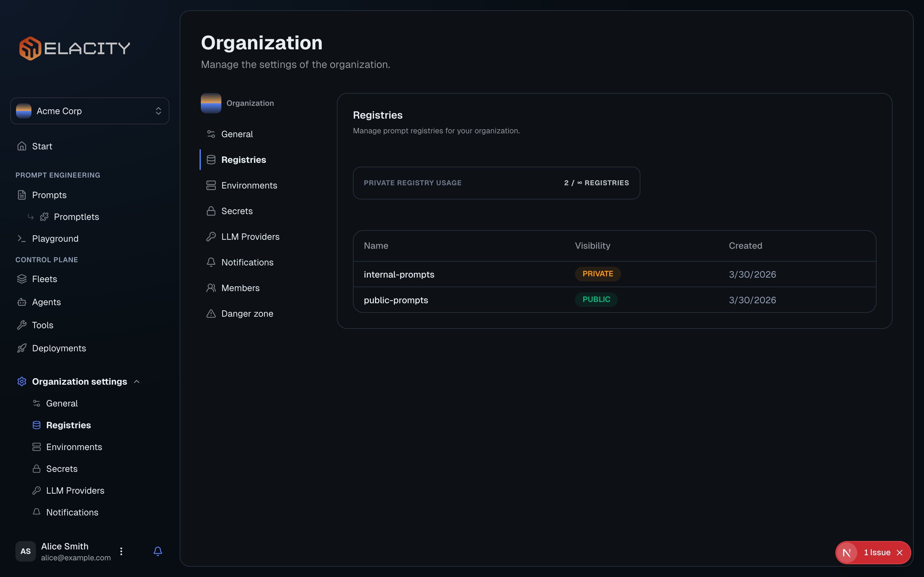Click the Fleets stack icon

(22, 279)
